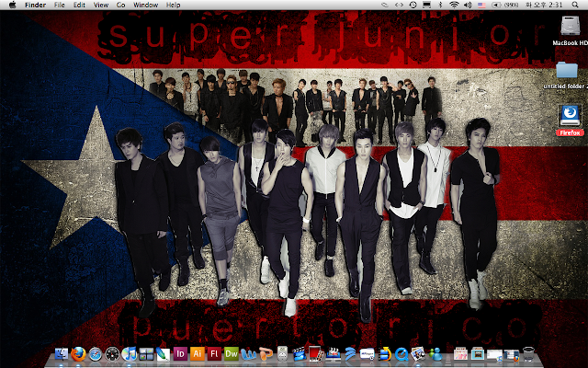Open the Help menu
This screenshot has height=368, width=588.
click(173, 5)
